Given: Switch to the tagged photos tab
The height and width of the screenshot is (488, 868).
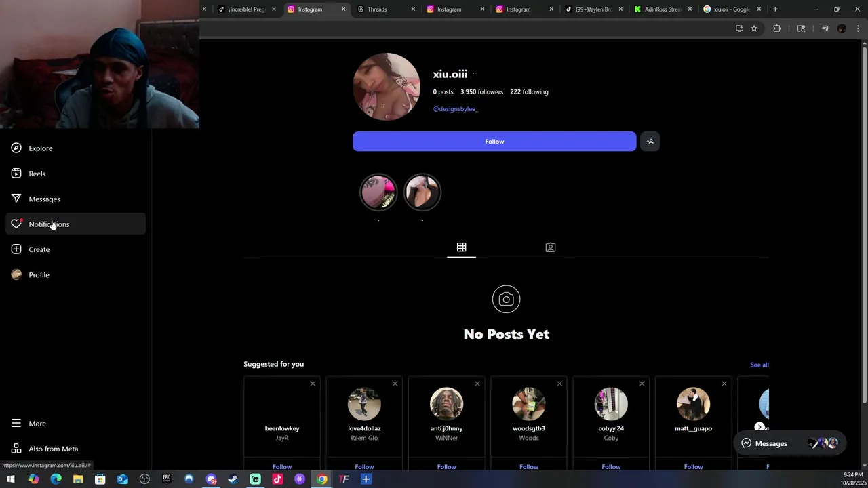Looking at the screenshot, I should click(x=551, y=247).
